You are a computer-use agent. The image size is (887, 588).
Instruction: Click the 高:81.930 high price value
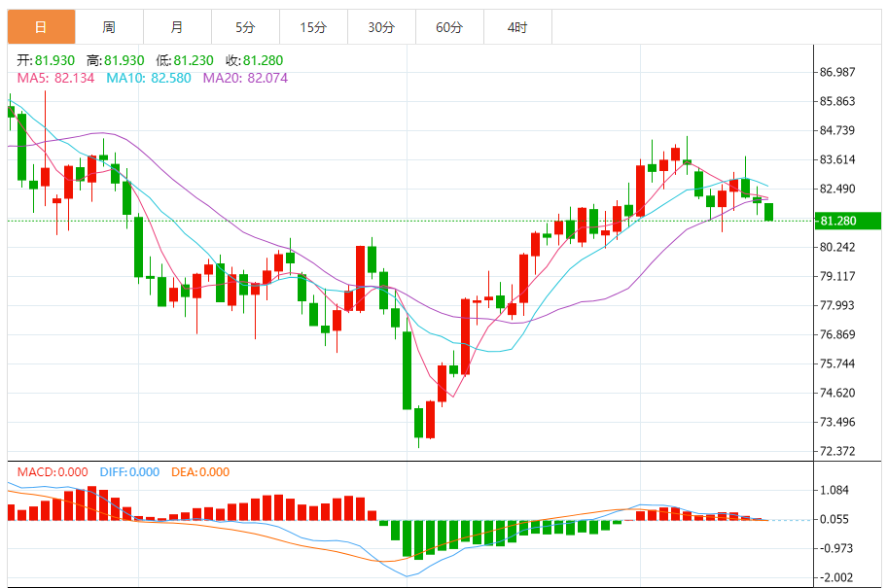pyautogui.click(x=116, y=60)
